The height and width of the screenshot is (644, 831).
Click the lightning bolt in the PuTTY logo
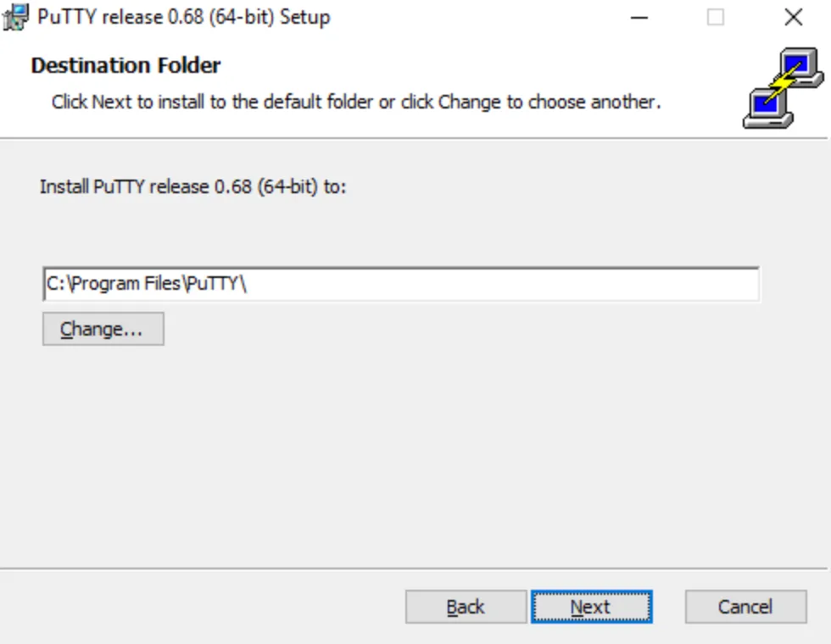[785, 86]
